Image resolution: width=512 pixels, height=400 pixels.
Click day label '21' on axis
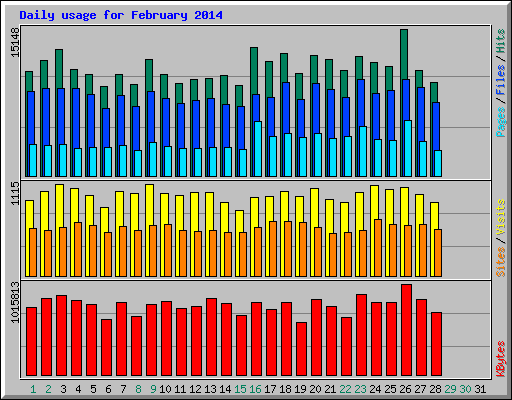click(330, 389)
